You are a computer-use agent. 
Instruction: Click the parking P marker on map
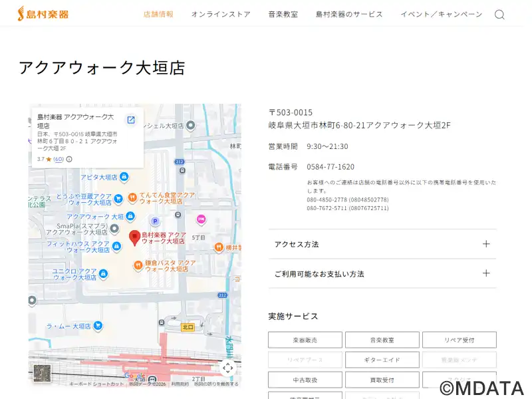click(155, 221)
